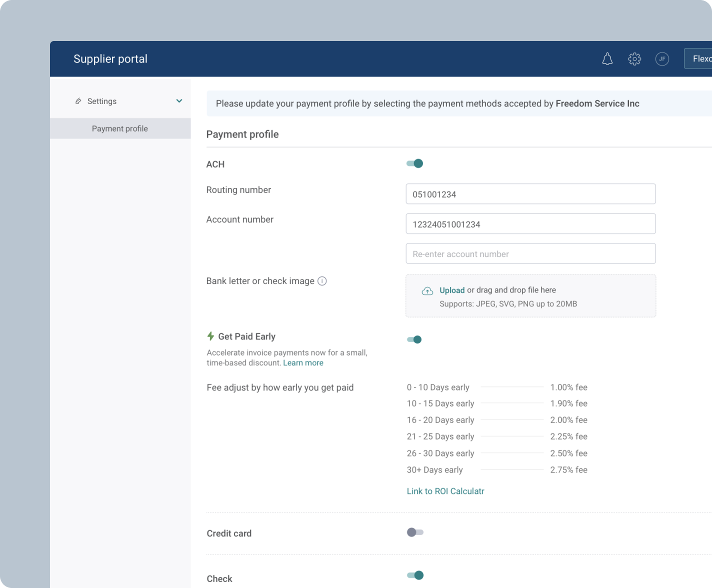Click the Learn more link
The height and width of the screenshot is (588, 712).
[x=303, y=362]
